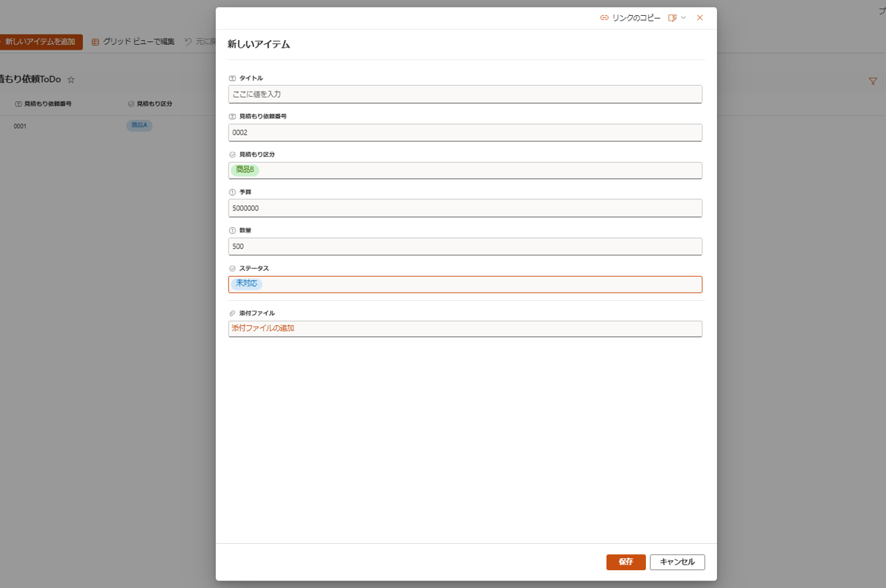The image size is (886, 588).
Task: Click the text icon beside タイトル label
Action: click(231, 78)
